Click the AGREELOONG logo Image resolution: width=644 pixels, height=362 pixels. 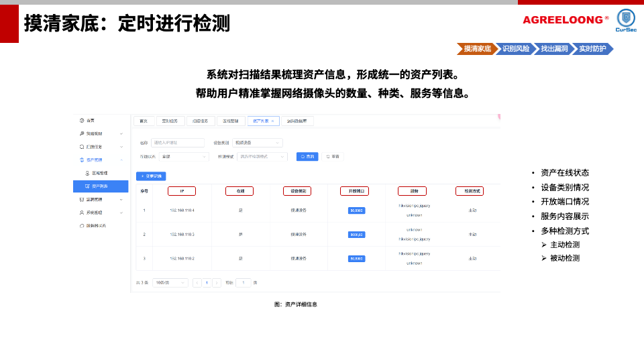pos(566,19)
